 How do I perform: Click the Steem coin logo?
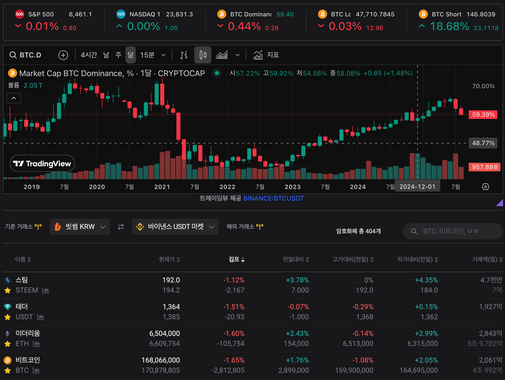[7, 280]
